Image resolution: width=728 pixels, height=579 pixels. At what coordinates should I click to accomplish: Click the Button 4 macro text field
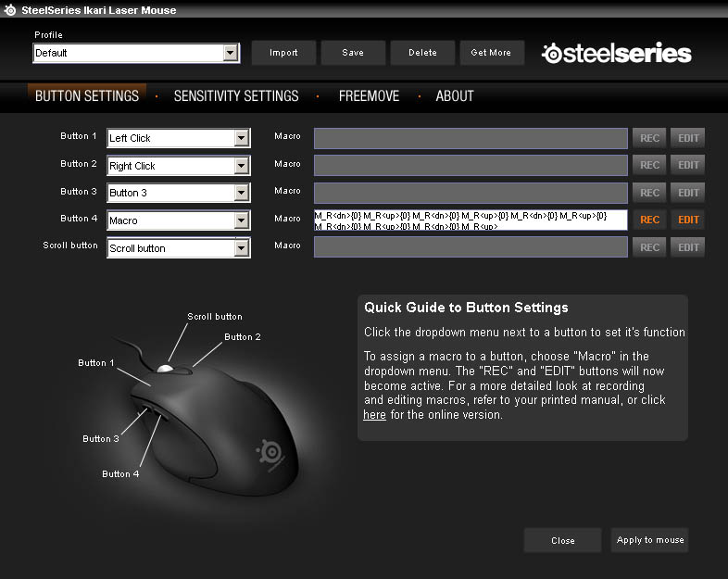point(471,220)
